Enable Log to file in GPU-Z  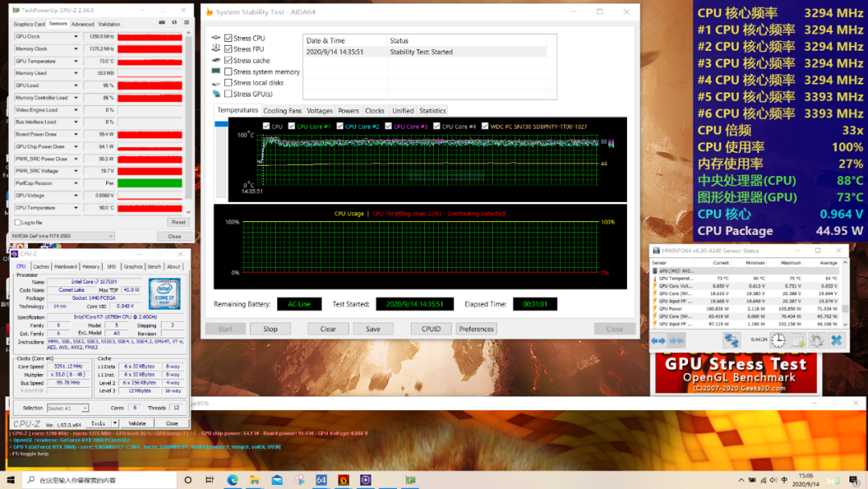pos(18,223)
